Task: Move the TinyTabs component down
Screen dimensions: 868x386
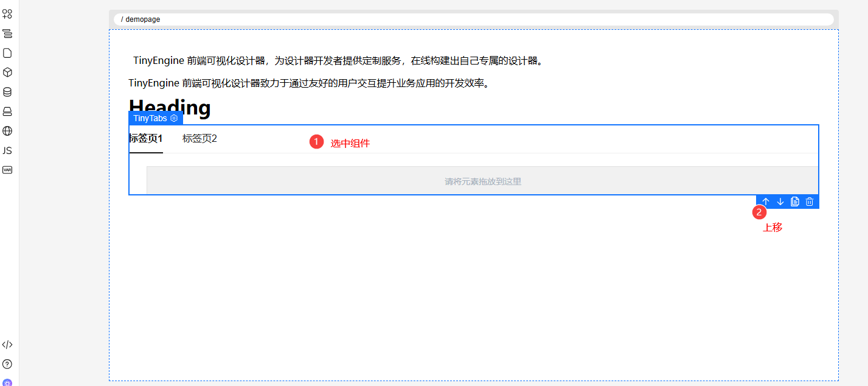Action: [780, 202]
